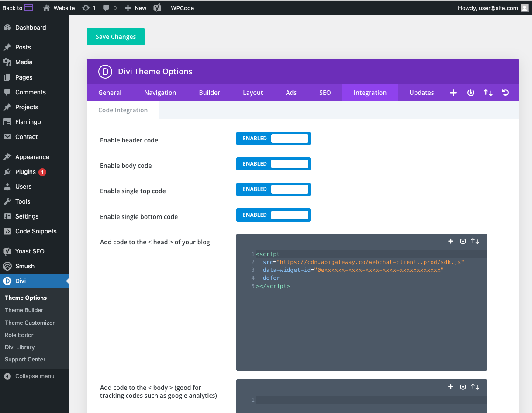Switch to the Builder tab
This screenshot has height=413, width=532.
pyautogui.click(x=209, y=93)
